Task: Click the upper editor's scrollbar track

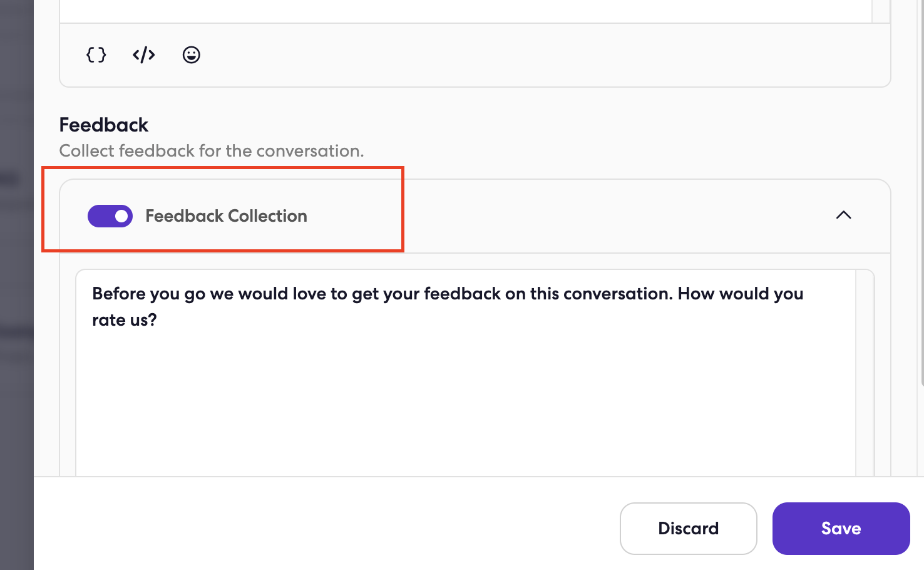Action: [x=881, y=11]
